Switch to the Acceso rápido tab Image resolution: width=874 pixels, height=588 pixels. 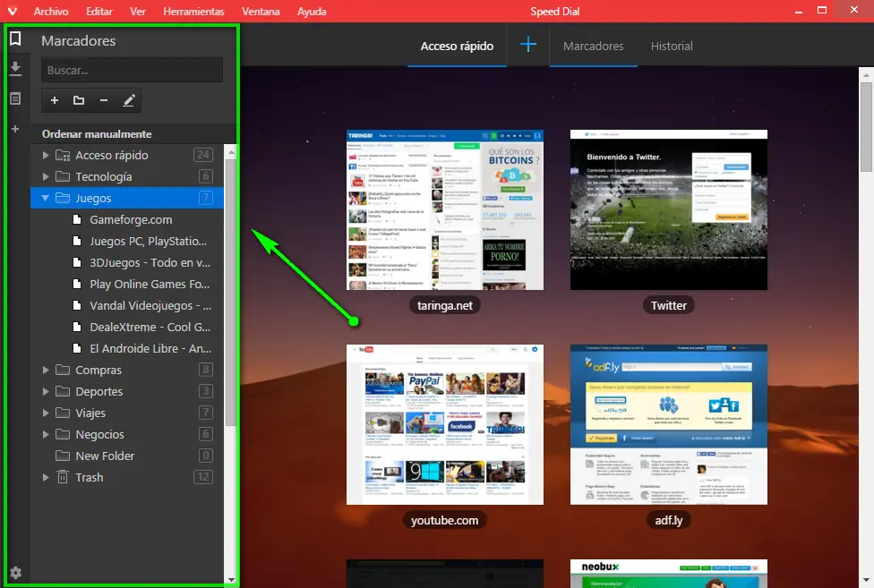click(457, 46)
